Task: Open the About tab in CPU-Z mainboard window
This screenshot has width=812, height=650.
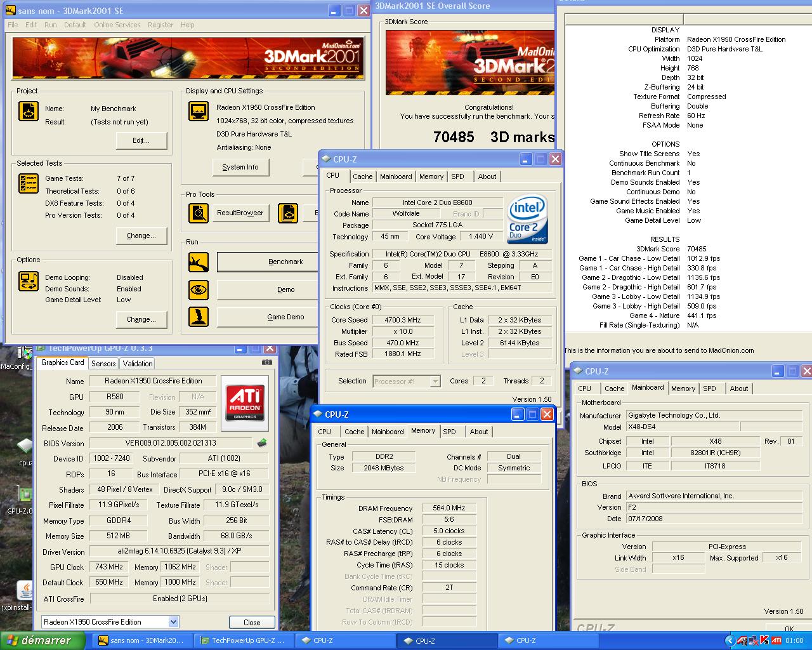Action: (739, 388)
